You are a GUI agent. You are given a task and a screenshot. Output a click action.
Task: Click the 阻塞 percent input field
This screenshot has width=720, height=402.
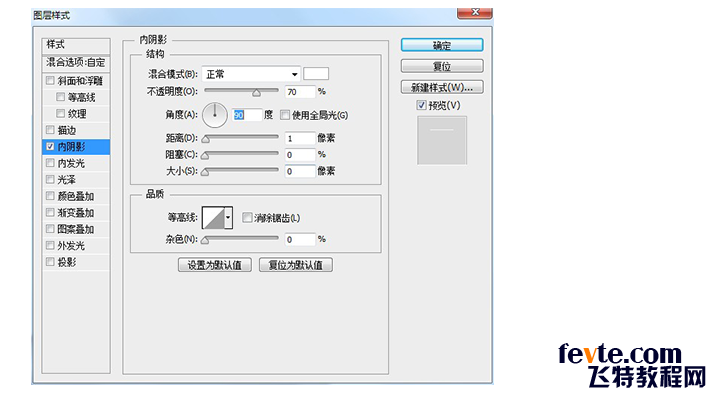[300, 155]
